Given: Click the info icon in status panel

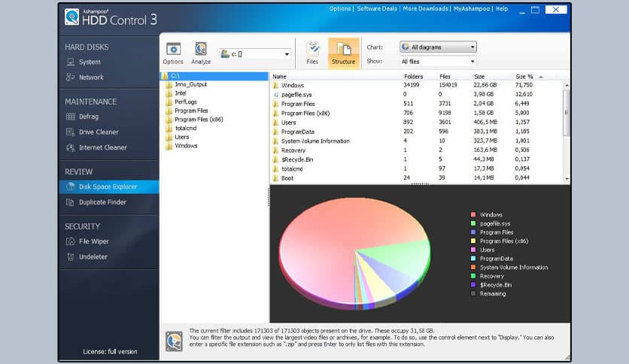Looking at the screenshot, I should click(174, 341).
